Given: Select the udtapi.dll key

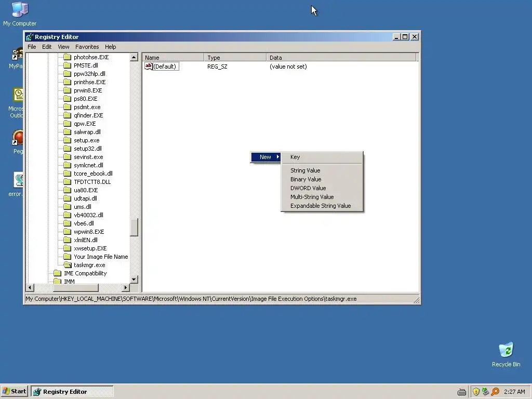Looking at the screenshot, I should (x=85, y=198).
